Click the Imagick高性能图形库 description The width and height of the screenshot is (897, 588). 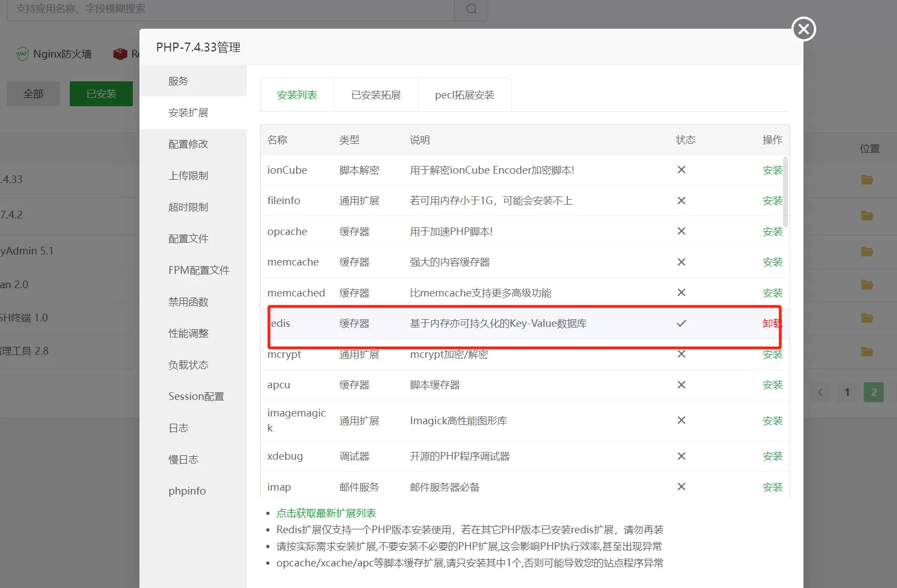(x=458, y=420)
